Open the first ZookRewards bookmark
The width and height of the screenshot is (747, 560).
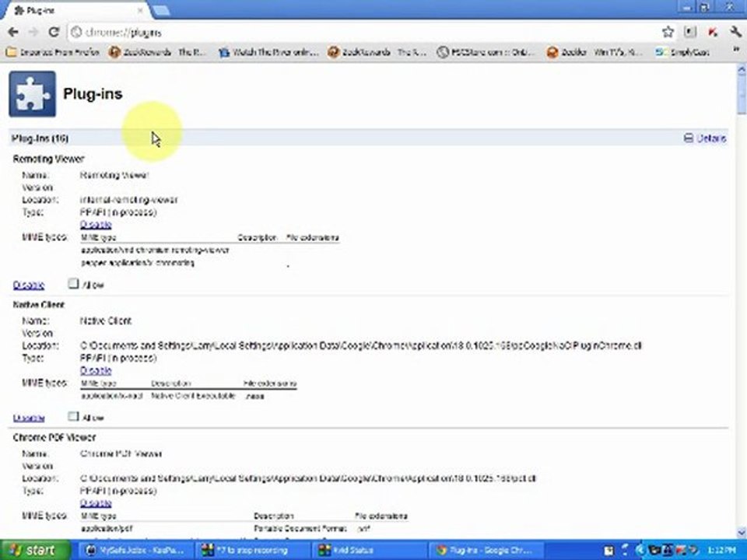point(157,52)
